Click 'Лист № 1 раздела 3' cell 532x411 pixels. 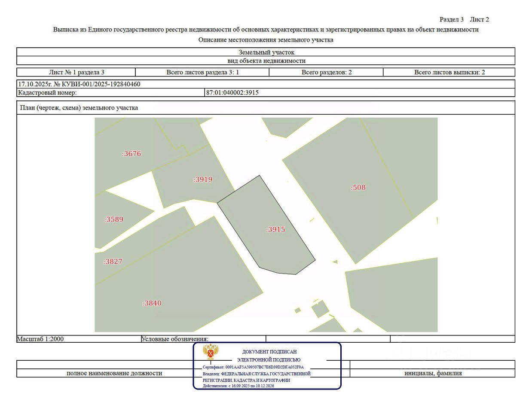click(76, 72)
